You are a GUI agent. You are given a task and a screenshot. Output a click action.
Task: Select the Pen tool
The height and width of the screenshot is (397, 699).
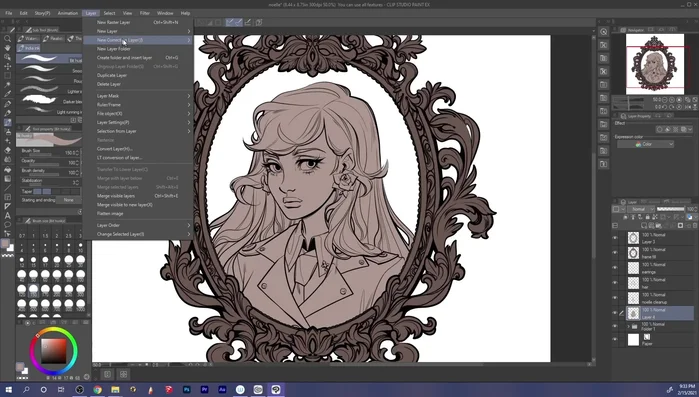tap(8, 103)
